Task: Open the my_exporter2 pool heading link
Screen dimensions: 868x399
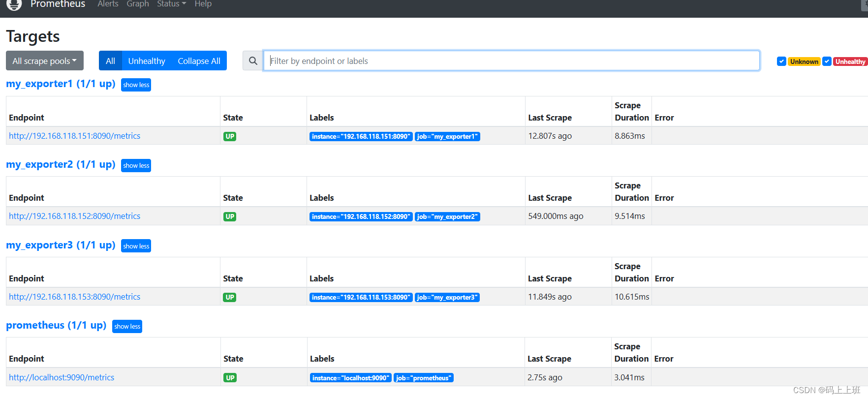Action: pyautogui.click(x=61, y=164)
